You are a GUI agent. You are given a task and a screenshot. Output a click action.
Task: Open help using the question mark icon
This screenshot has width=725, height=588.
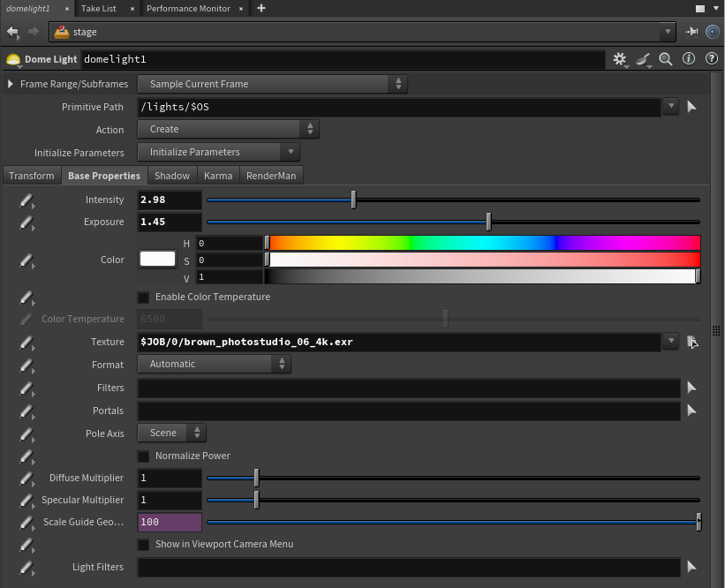[x=710, y=59]
